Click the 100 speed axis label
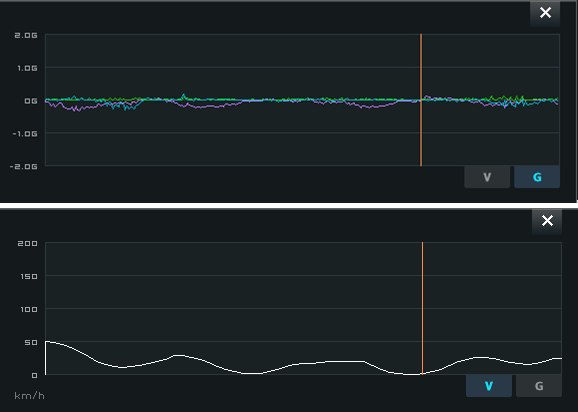Screen dimensions: 578x412 coord(29,310)
